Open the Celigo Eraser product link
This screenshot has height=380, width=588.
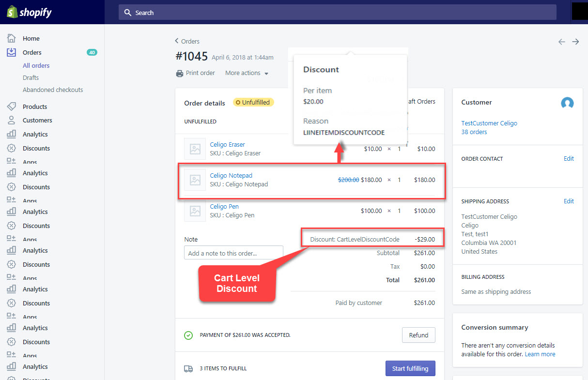pyautogui.click(x=227, y=144)
